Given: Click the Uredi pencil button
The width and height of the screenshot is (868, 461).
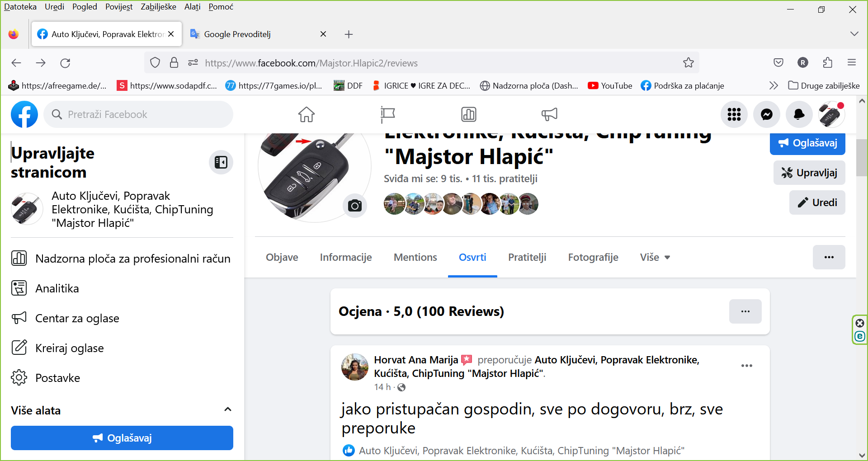Looking at the screenshot, I should pos(817,202).
